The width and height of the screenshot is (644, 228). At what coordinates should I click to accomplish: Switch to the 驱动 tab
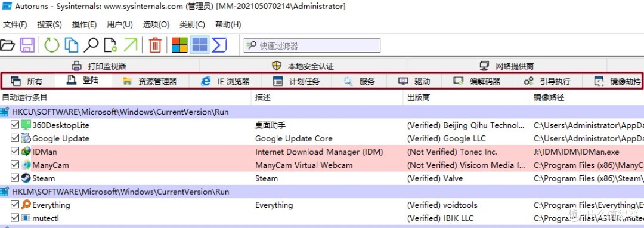(414, 81)
